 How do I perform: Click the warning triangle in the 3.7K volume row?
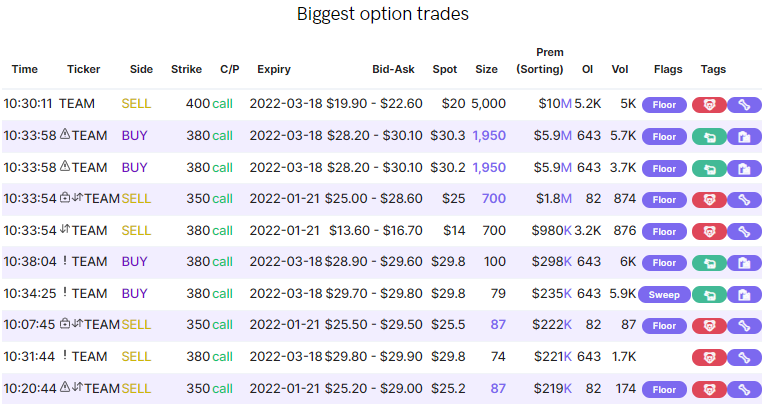pyautogui.click(x=65, y=167)
